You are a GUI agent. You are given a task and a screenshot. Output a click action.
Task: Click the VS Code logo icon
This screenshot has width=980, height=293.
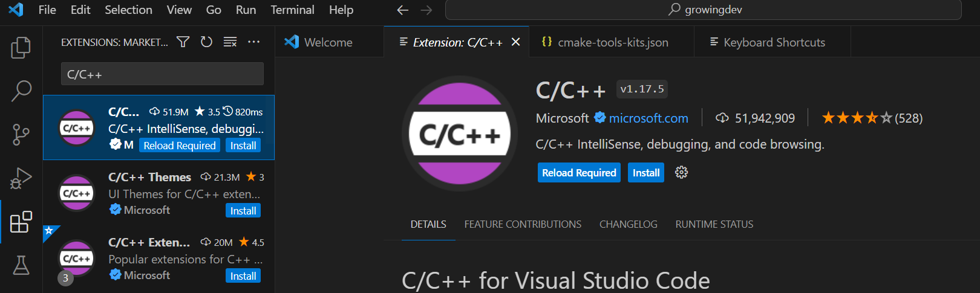pos(16,10)
